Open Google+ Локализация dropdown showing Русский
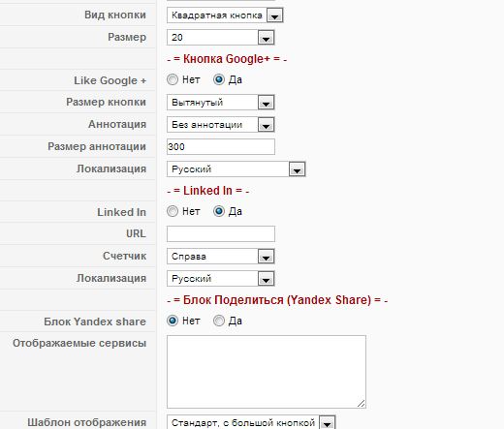This screenshot has width=504, height=429. [x=236, y=169]
